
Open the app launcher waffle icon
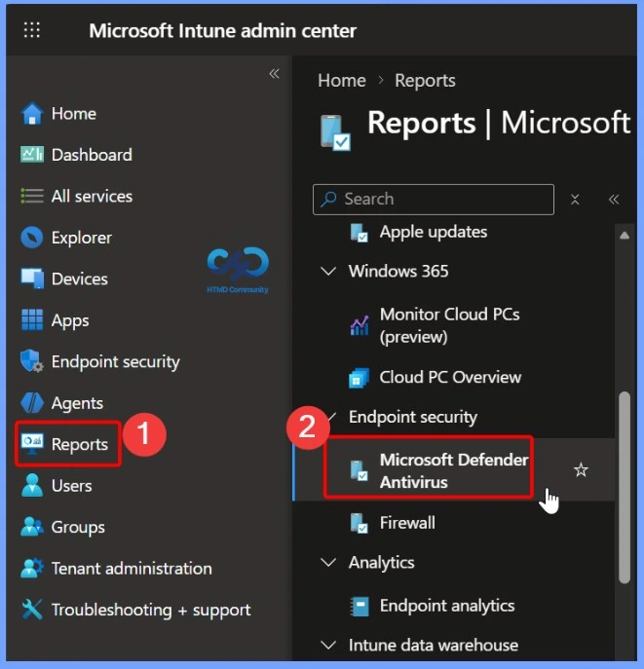pos(32,30)
